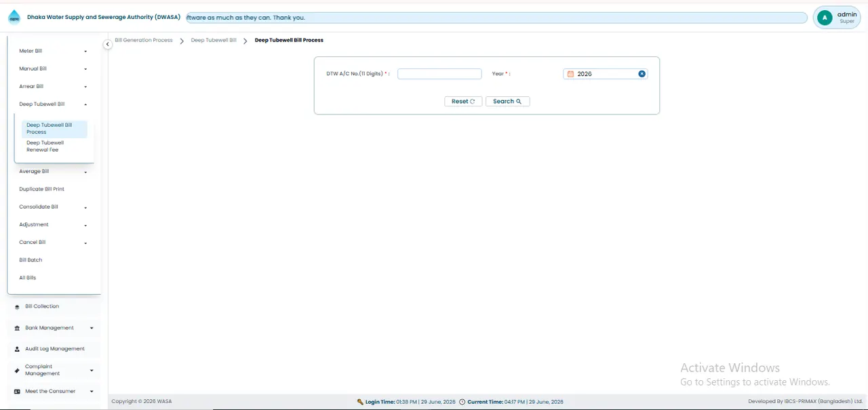Click the Bank Management building icon
868x410 pixels.
(x=17, y=328)
